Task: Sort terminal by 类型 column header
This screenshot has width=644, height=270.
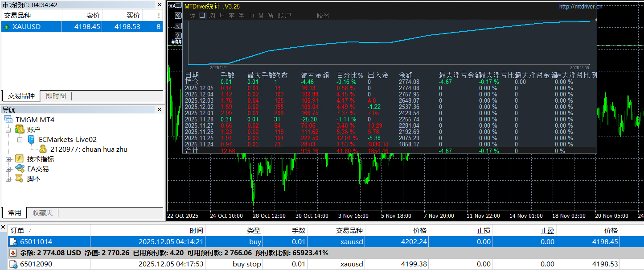Action: pos(234,230)
